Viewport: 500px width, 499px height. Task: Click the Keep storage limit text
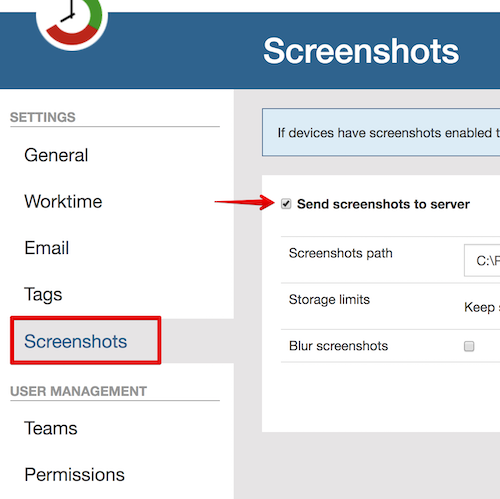point(482,307)
